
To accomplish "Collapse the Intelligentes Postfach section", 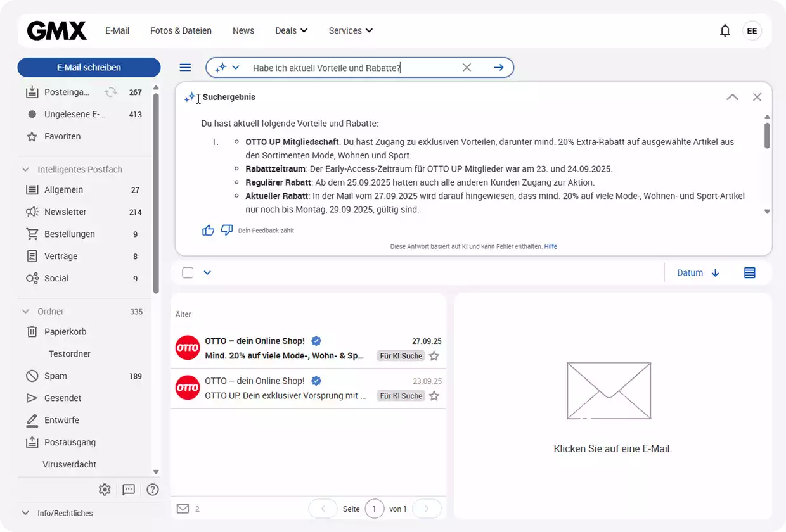I will pos(25,169).
